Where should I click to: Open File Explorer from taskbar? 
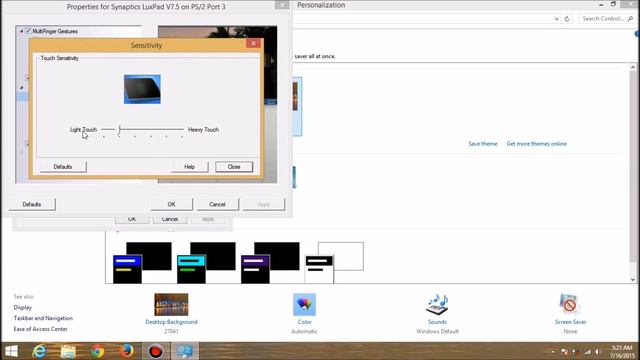coord(68,351)
